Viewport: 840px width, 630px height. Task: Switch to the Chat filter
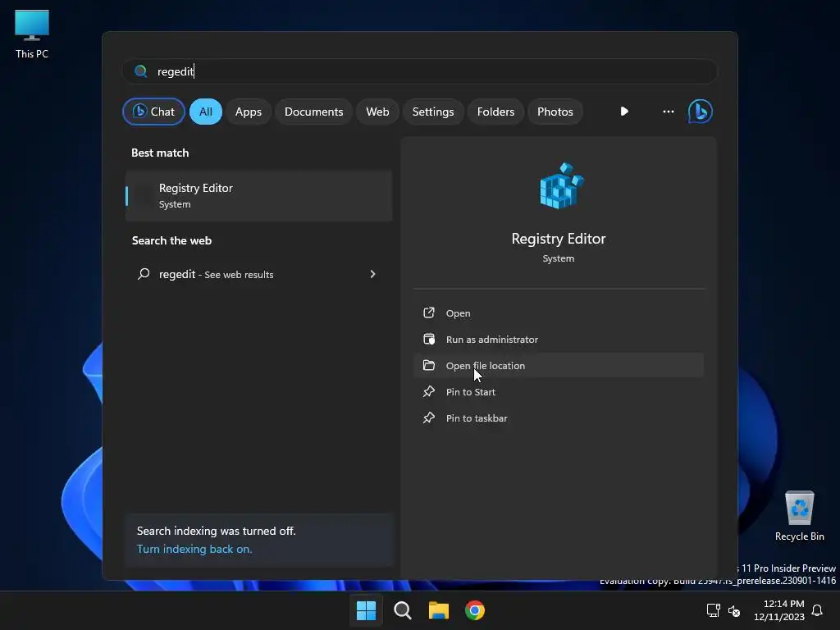(x=153, y=112)
